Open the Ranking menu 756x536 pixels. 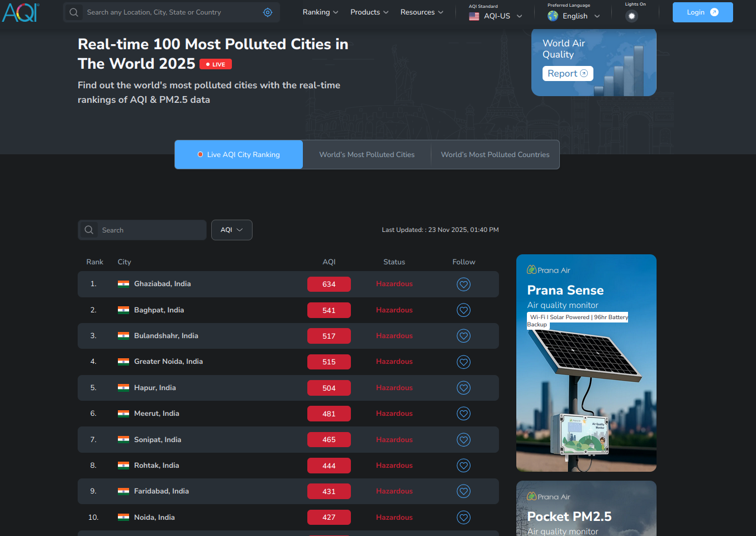[320, 12]
